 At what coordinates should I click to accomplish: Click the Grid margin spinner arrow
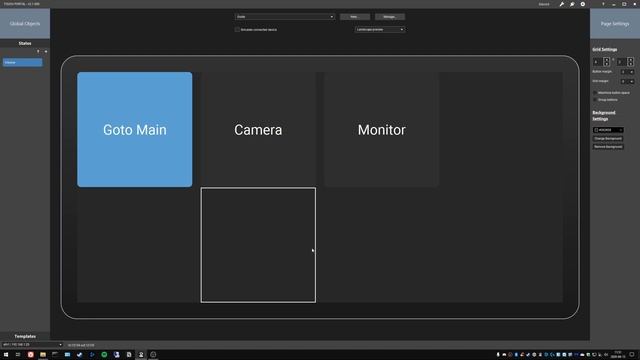[x=631, y=81]
